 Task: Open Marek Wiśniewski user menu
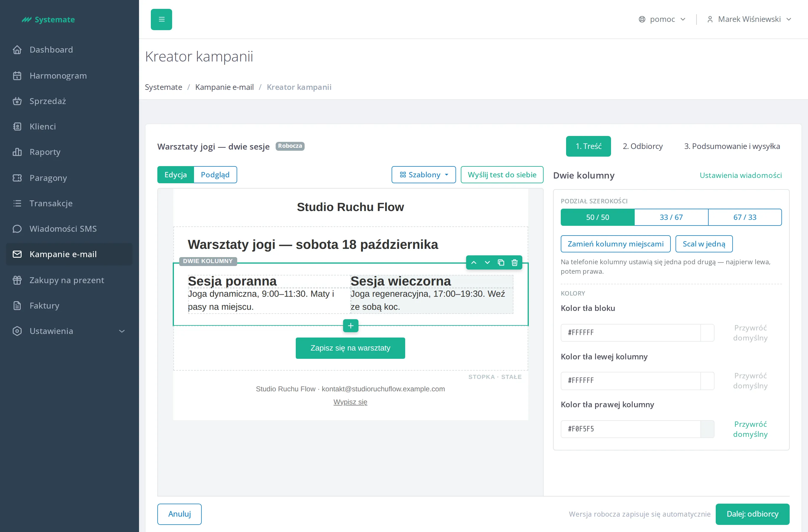[749, 19]
